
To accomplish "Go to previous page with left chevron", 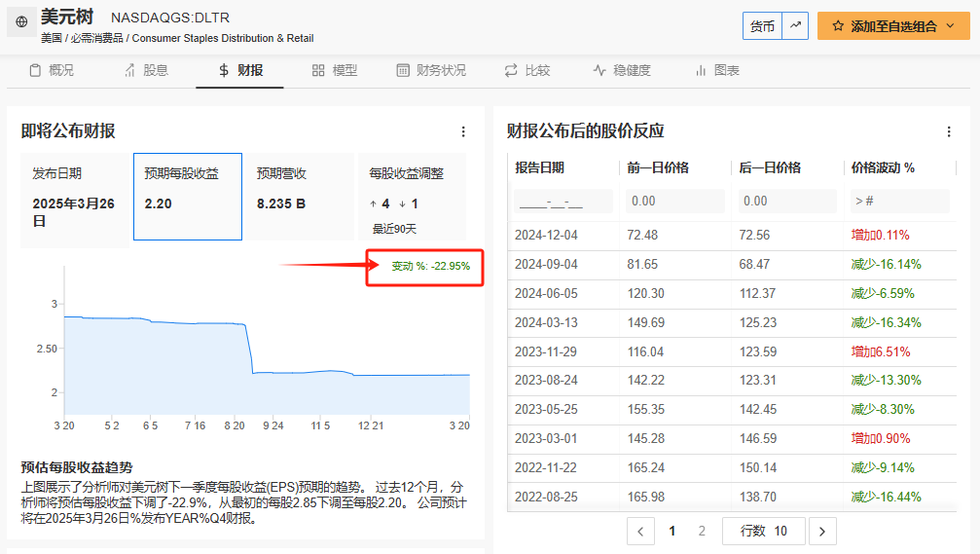I will point(640,531).
